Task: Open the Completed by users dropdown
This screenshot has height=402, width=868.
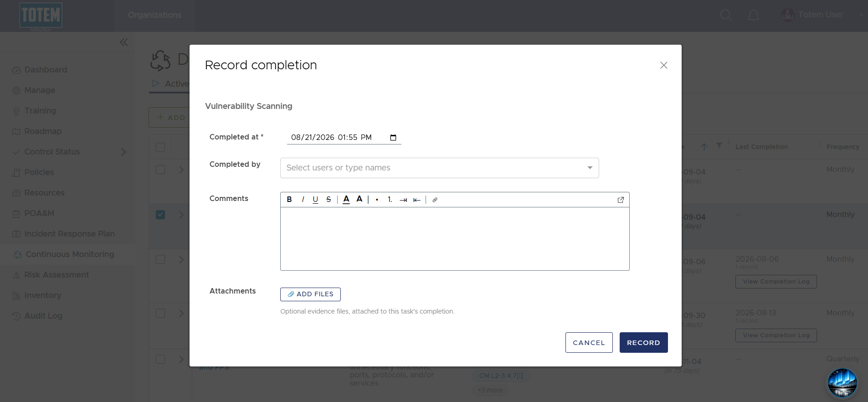Action: pos(439,168)
